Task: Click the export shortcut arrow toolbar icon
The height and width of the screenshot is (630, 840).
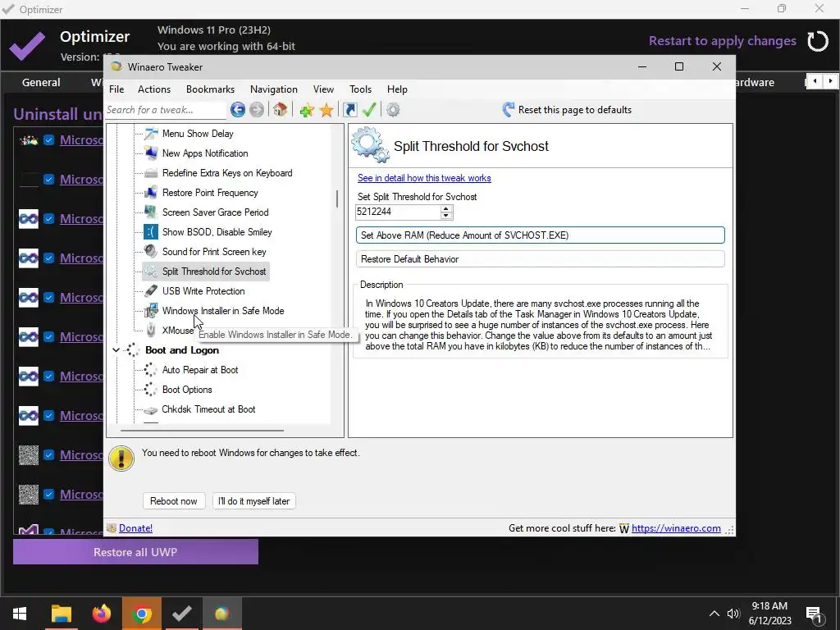Action: tap(349, 110)
